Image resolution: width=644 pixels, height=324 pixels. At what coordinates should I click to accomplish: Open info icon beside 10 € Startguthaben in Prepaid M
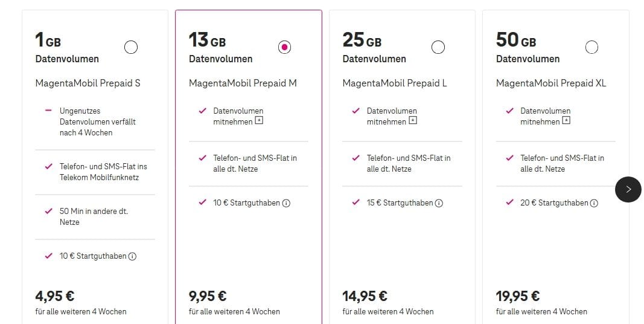[286, 203]
